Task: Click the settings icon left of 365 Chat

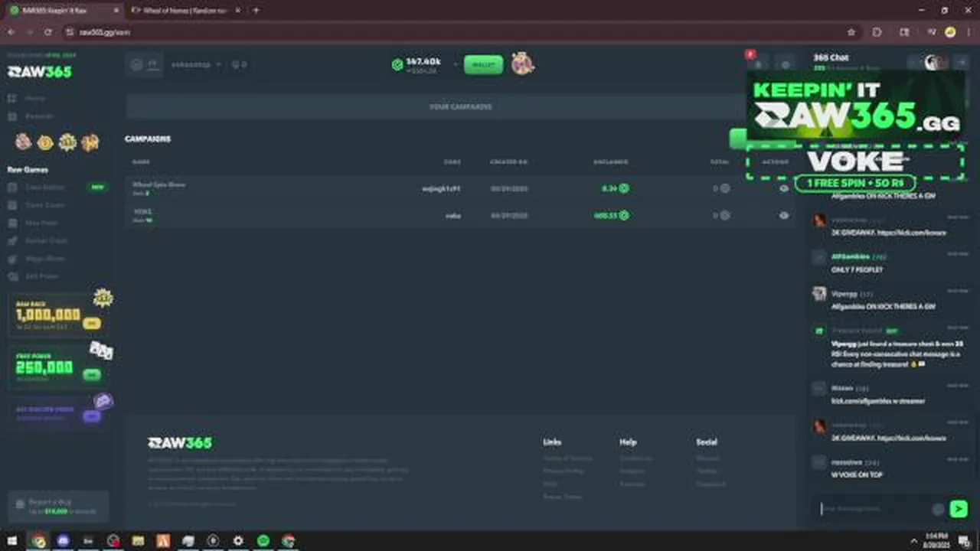Action: point(785,64)
